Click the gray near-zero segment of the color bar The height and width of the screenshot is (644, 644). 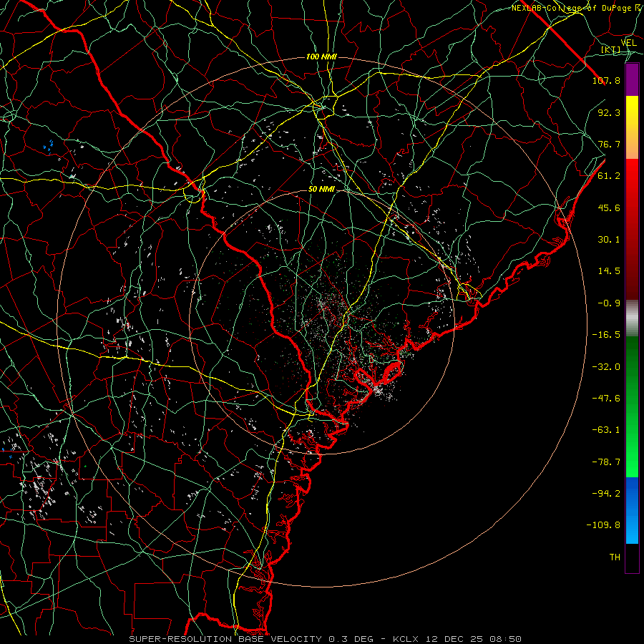click(x=632, y=318)
